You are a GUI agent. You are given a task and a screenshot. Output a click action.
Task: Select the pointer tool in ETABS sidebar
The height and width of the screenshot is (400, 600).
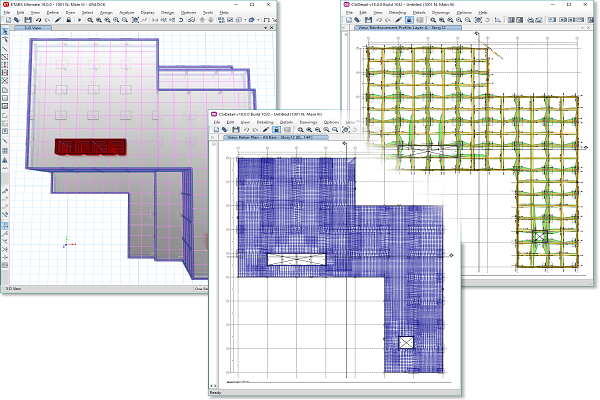(5, 32)
